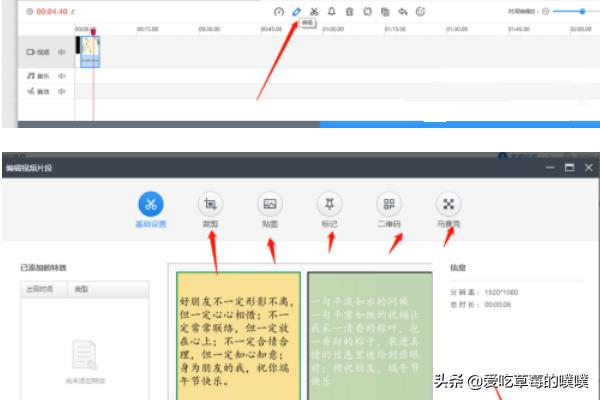
Task: Open the 标记 pin marker tab
Action: tap(329, 210)
